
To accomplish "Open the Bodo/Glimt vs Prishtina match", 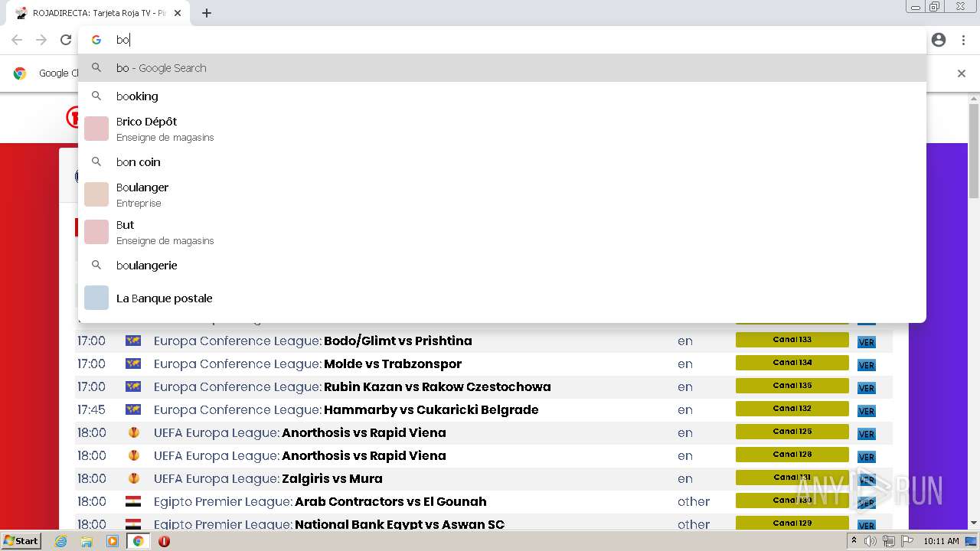I will tap(397, 341).
